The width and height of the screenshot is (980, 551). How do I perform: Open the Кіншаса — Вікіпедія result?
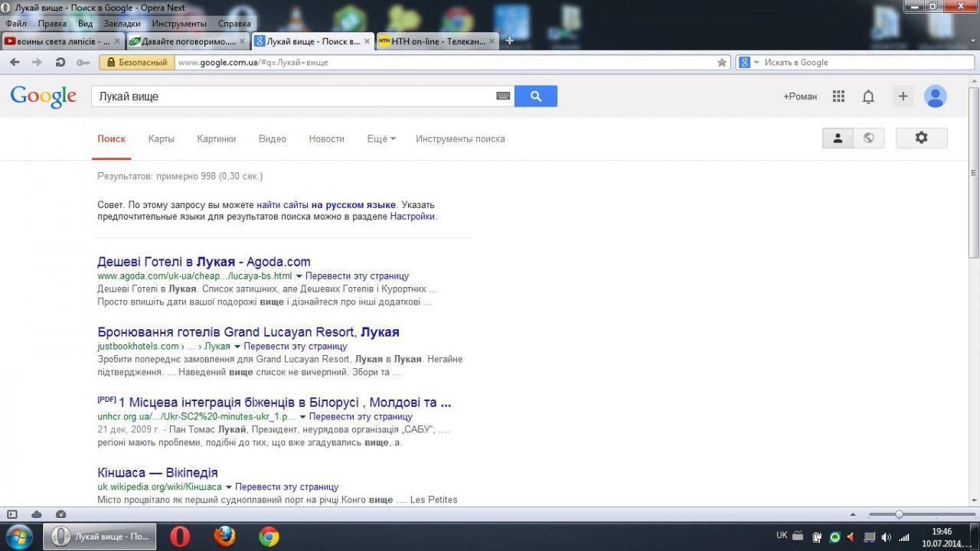pyautogui.click(x=158, y=473)
